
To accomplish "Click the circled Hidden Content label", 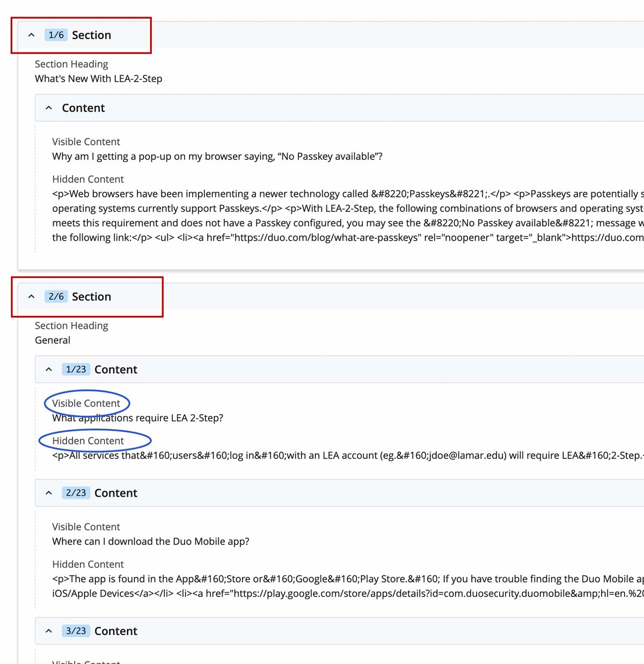I will (x=88, y=441).
